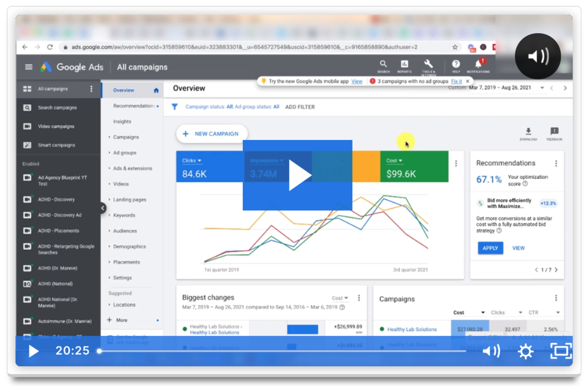Open Settings in the navigation menu
This screenshot has width=588, height=386.
click(x=122, y=278)
